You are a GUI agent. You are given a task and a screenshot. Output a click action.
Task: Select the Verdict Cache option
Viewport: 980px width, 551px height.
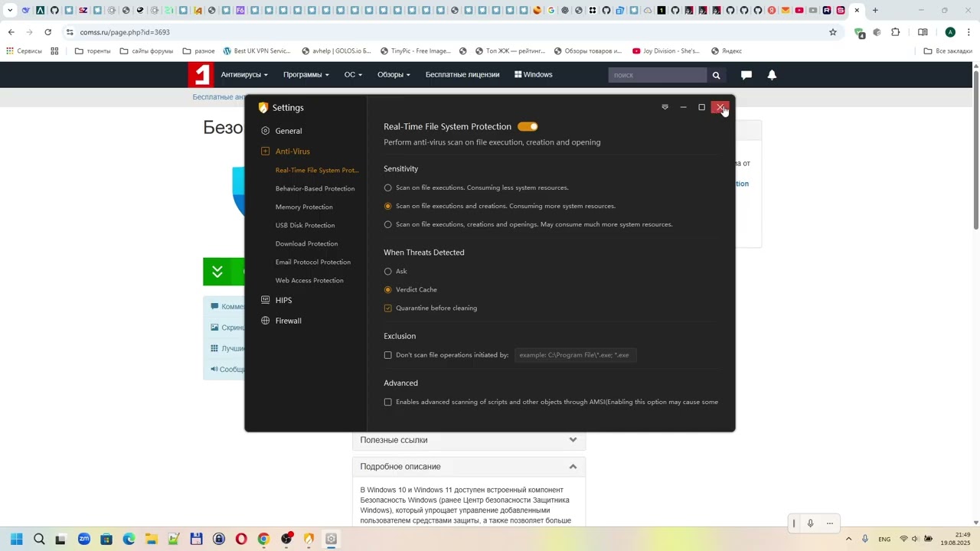pyautogui.click(x=387, y=289)
